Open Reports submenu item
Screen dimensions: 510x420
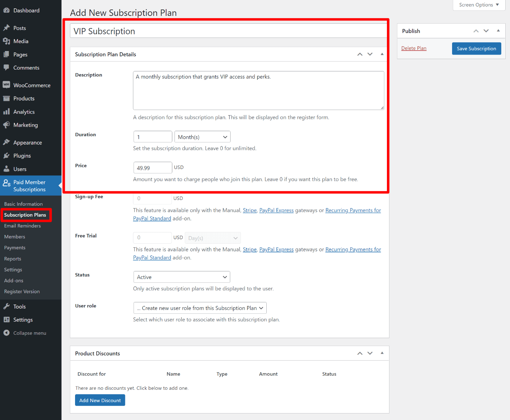(13, 259)
